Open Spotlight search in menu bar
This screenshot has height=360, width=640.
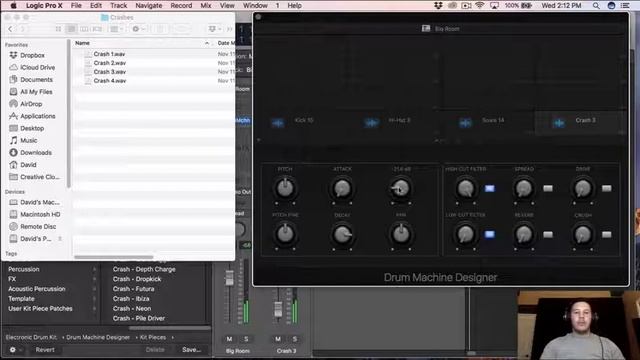(596, 6)
